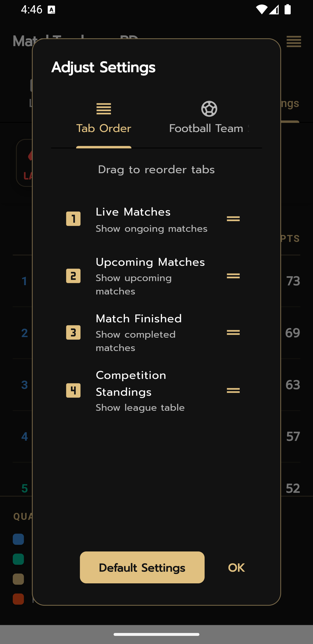The image size is (313, 644).
Task: Tap the number 2 badge icon
Action: pos(73,276)
